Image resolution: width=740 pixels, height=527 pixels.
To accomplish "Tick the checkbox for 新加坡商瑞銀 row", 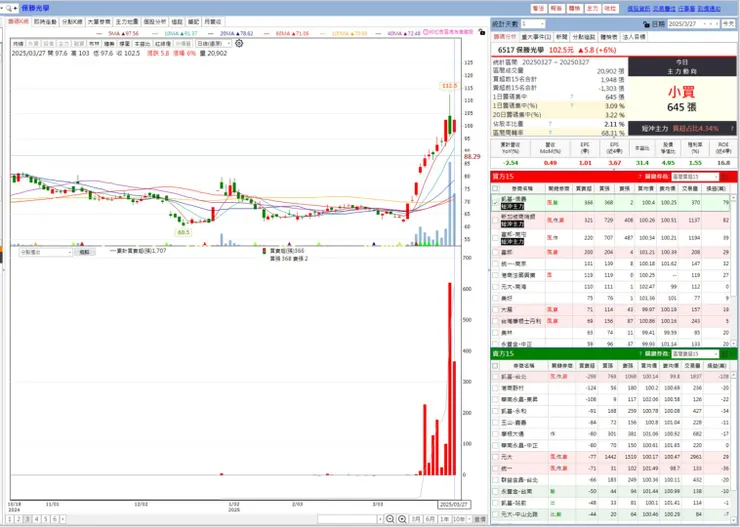I will (495, 220).
